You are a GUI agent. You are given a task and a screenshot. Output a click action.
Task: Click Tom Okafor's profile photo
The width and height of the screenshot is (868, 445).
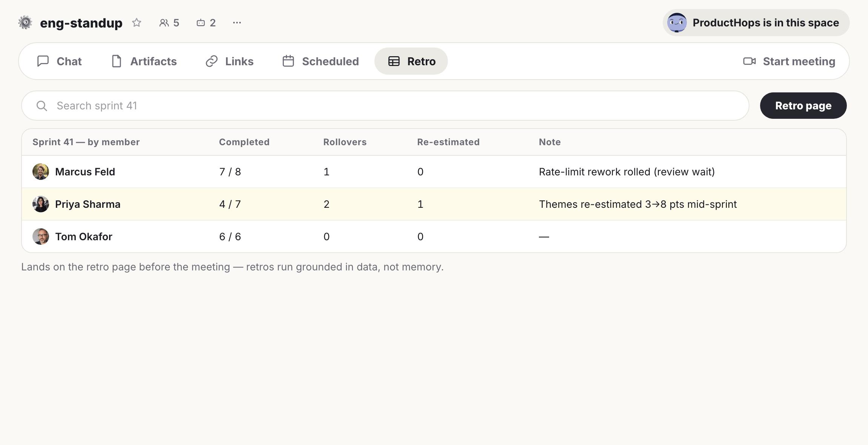pyautogui.click(x=41, y=236)
